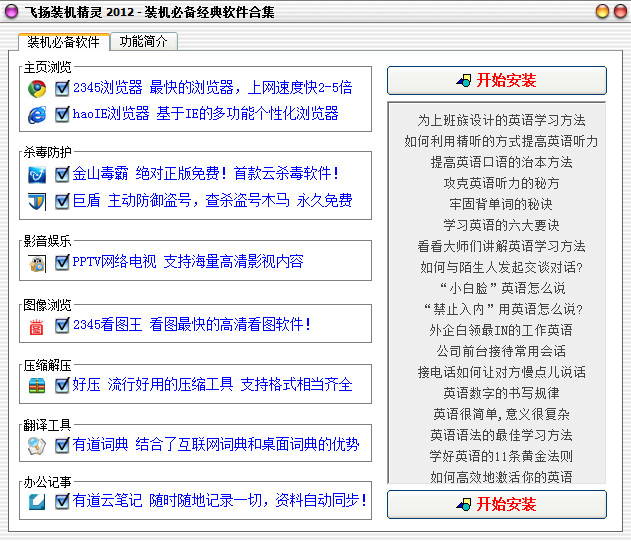Click 如何与陌生人发起交谈对话?
The width and height of the screenshot is (631, 541).
click(501, 267)
